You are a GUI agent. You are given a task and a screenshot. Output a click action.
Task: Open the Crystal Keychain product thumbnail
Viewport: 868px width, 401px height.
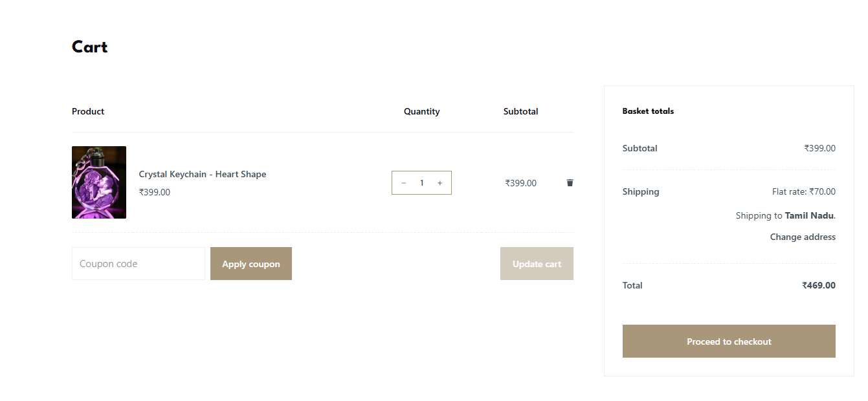99,182
